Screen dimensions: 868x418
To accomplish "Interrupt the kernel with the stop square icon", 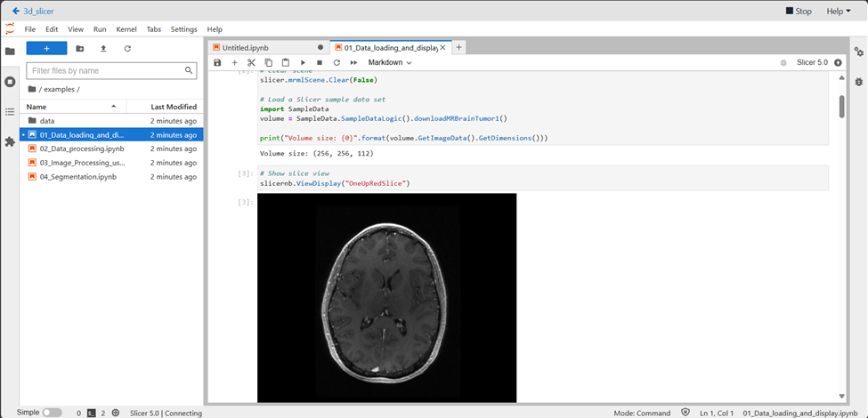I will [x=320, y=62].
